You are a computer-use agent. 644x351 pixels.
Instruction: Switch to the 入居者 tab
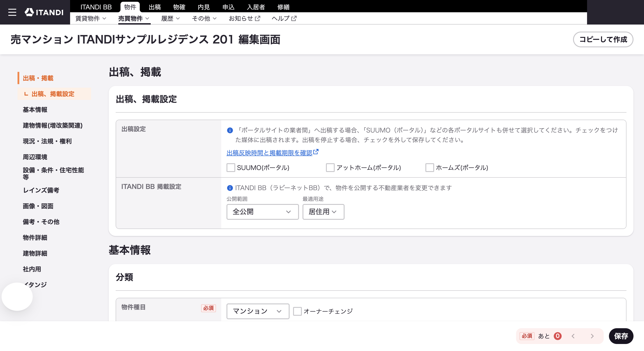(x=256, y=7)
